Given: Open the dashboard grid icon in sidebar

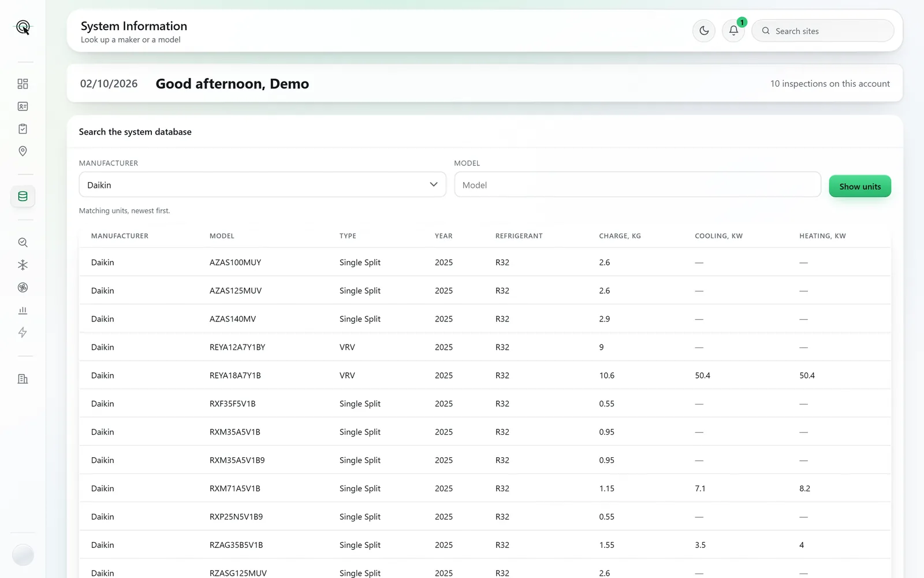Looking at the screenshot, I should pos(23,84).
